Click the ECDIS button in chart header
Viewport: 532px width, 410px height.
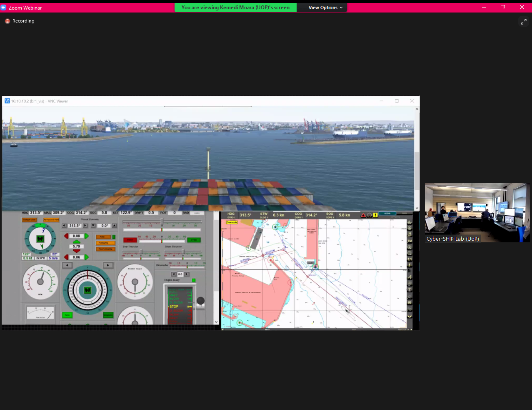click(387, 214)
